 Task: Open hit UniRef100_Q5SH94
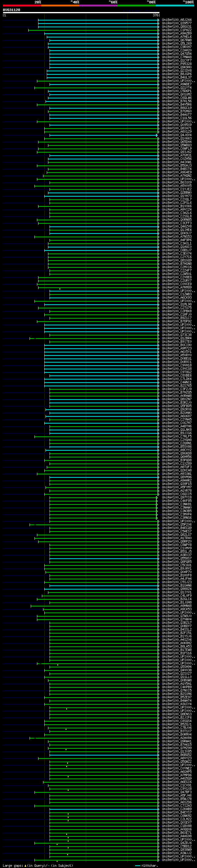click(177, 667)
